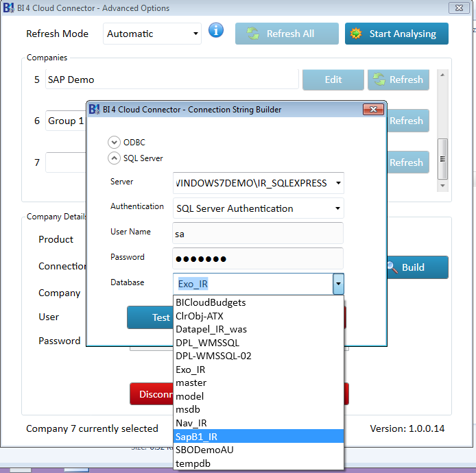
Task: Close the Connection String Builder dialog
Action: [373, 109]
